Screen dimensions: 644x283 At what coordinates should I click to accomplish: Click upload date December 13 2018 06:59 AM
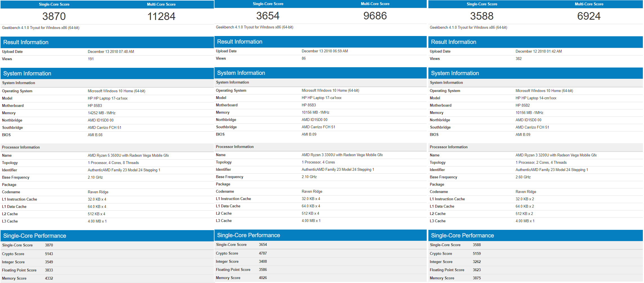325,51
